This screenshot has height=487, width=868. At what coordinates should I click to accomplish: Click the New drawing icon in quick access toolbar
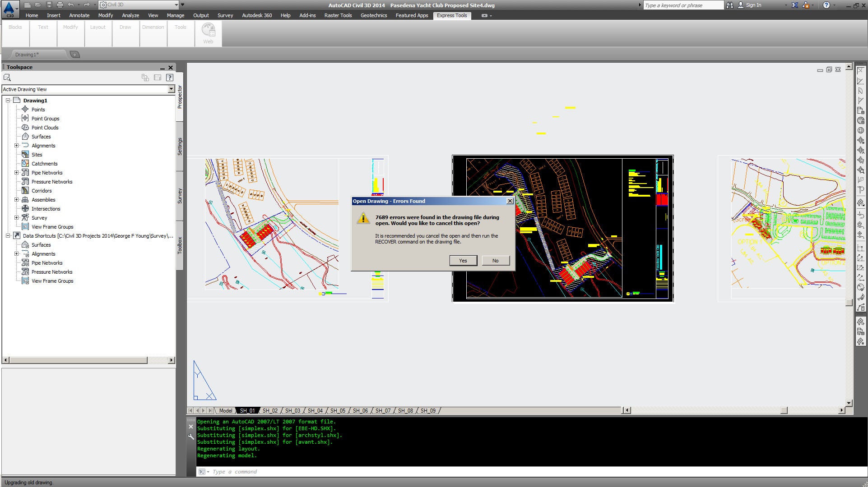click(28, 5)
